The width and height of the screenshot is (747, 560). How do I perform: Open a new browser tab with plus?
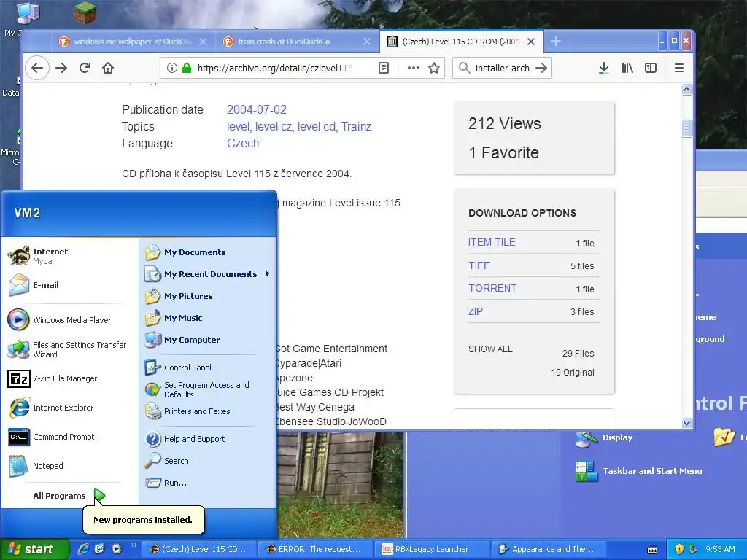(x=555, y=42)
